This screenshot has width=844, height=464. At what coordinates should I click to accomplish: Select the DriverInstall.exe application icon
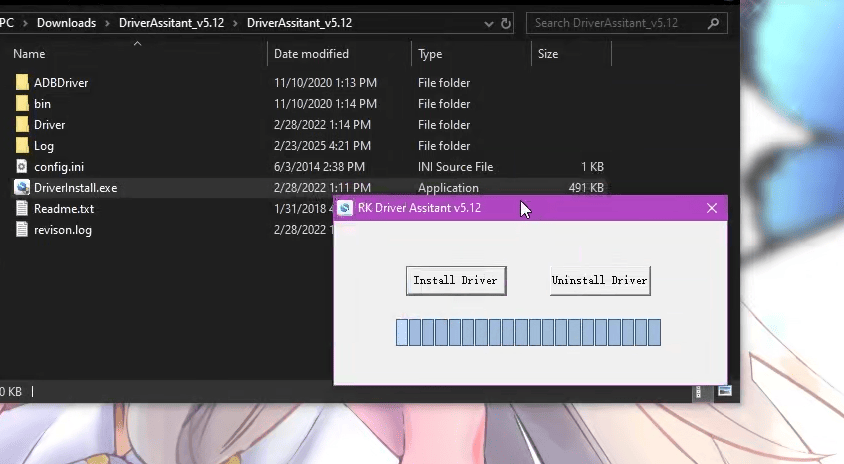click(x=22, y=188)
